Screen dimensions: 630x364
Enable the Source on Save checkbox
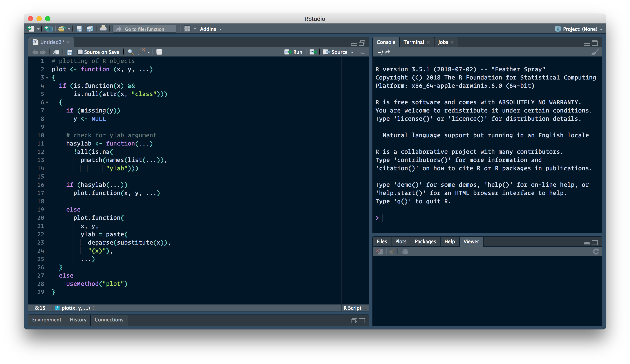(80, 52)
